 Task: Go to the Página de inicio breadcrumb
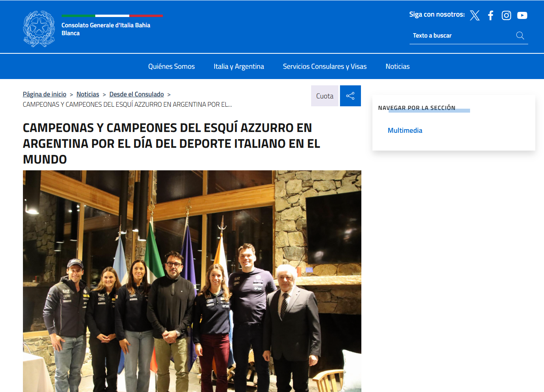[x=45, y=94]
